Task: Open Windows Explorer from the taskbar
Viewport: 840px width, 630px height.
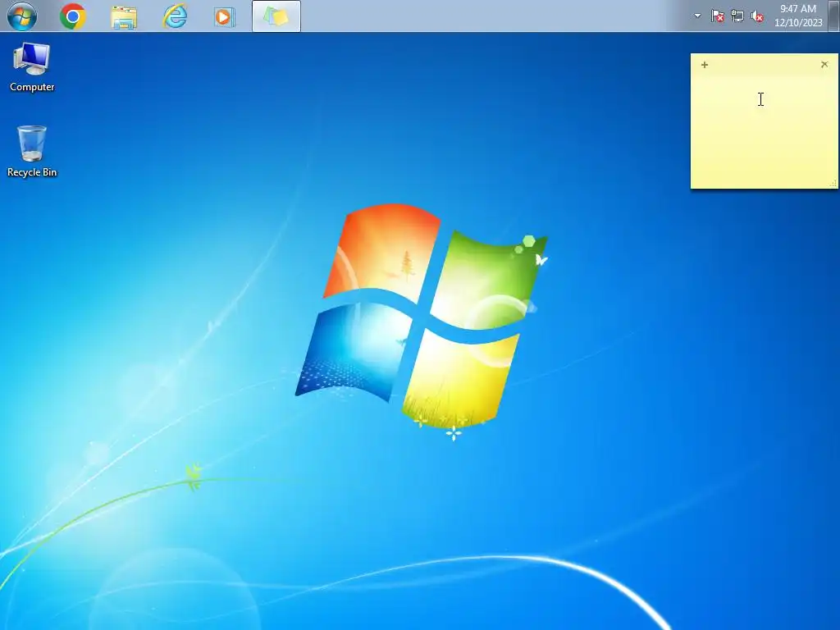Action: pos(124,16)
